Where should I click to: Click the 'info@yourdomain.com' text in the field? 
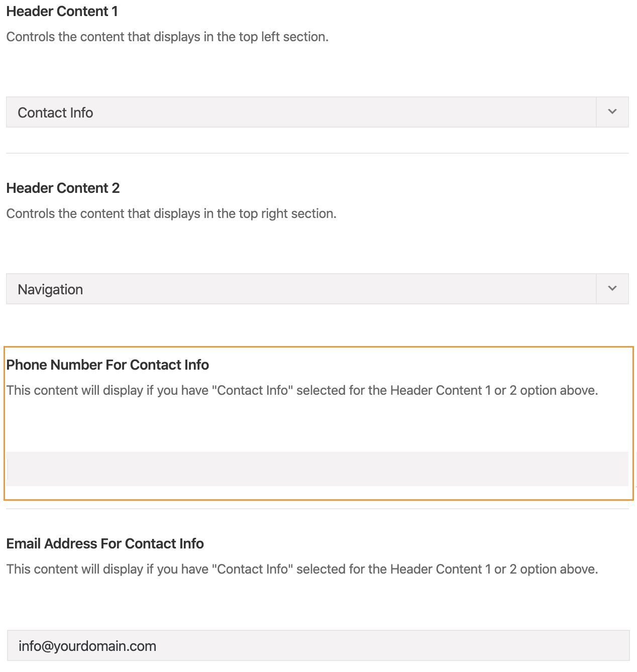pos(87,646)
